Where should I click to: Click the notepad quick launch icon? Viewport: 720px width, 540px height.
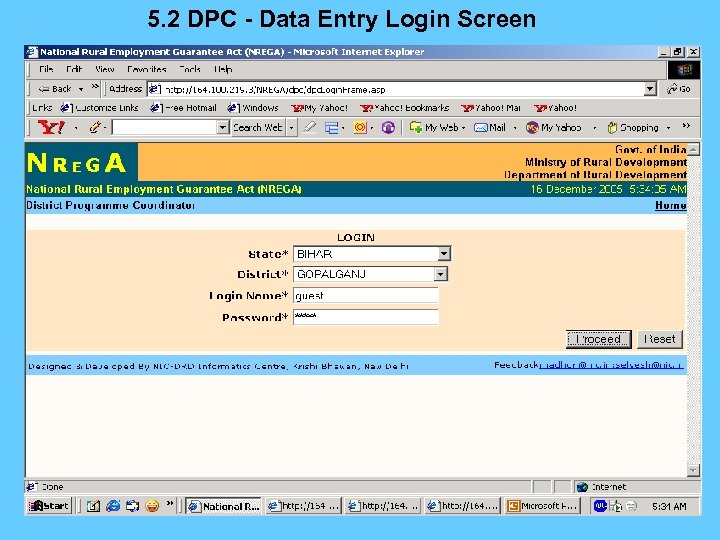(x=93, y=506)
